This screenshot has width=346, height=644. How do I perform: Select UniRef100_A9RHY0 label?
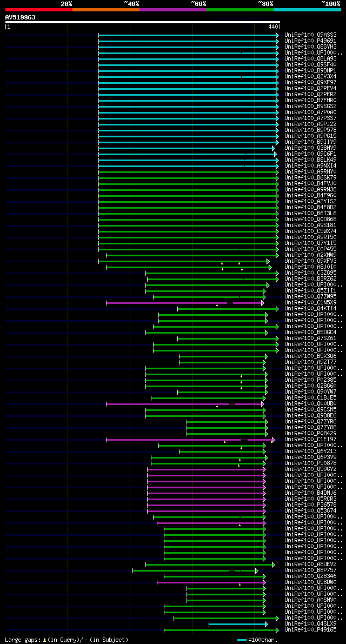click(310, 172)
